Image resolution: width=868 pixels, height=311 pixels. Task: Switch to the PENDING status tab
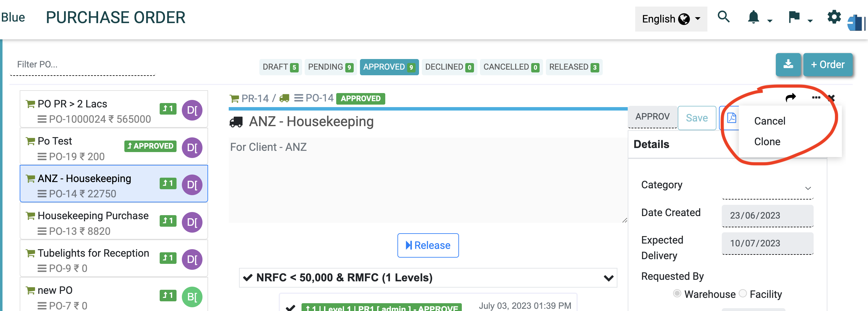click(x=330, y=67)
